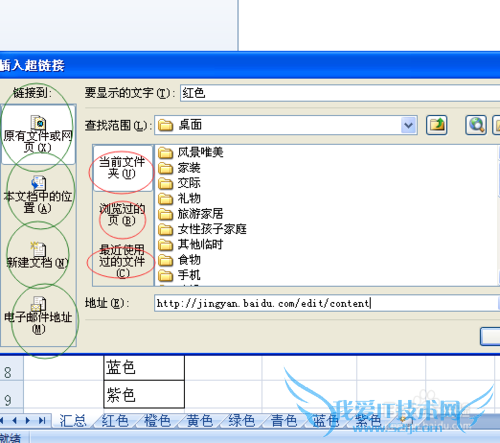Switch to the 红色 sheet tab

coord(115,421)
